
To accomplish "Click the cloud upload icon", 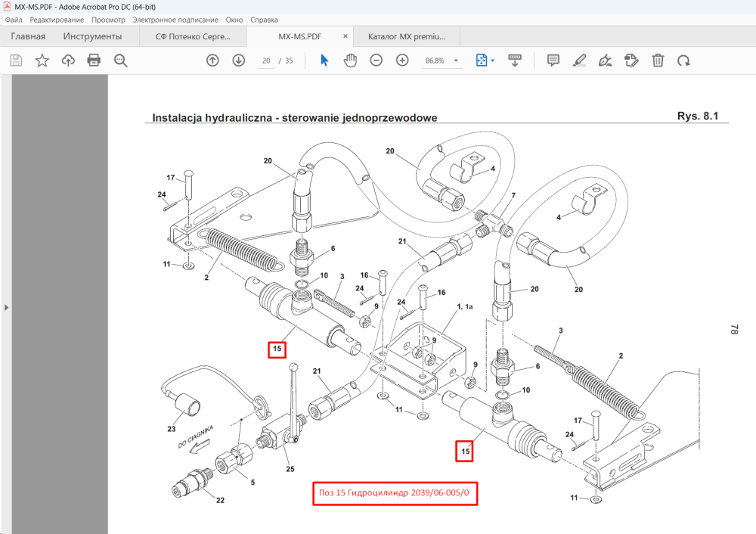I will click(68, 61).
